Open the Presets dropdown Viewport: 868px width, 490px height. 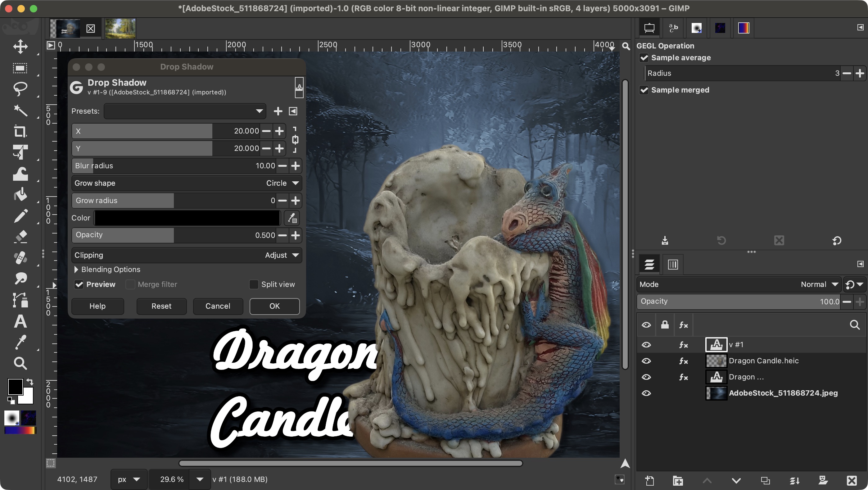(x=185, y=111)
